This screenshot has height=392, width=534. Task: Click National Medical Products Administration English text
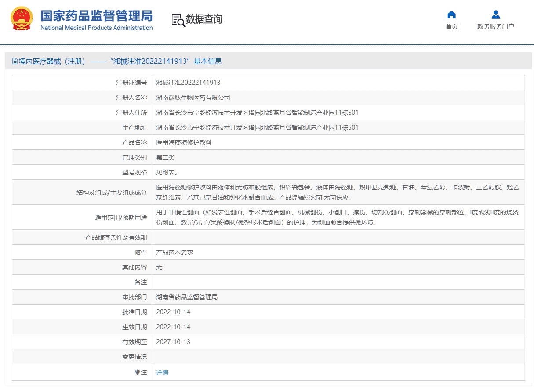pos(96,28)
